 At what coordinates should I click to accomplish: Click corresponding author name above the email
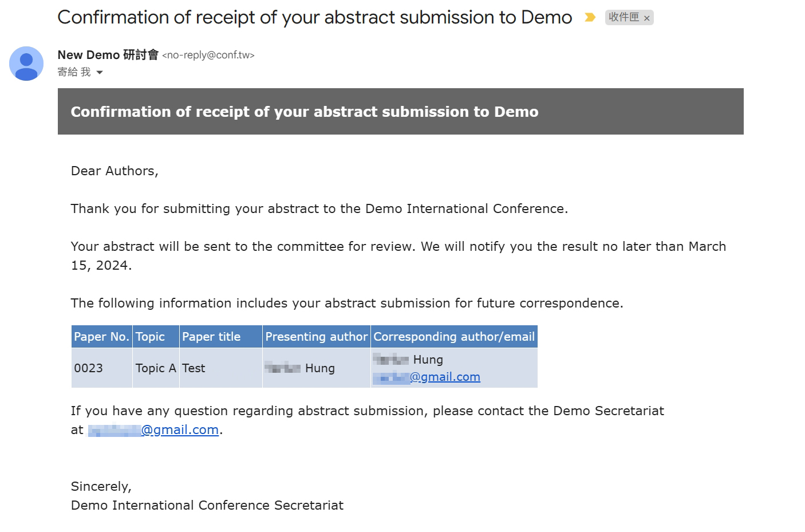pos(408,360)
